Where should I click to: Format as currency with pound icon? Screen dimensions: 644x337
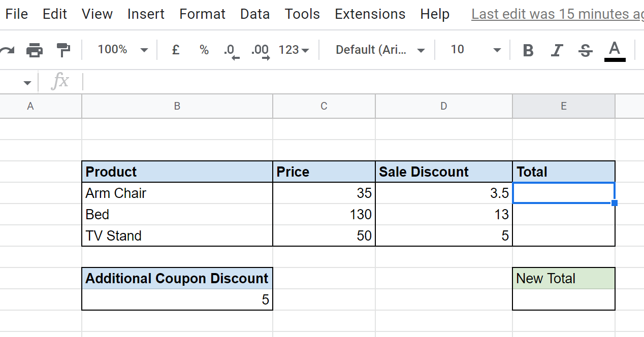coord(176,50)
